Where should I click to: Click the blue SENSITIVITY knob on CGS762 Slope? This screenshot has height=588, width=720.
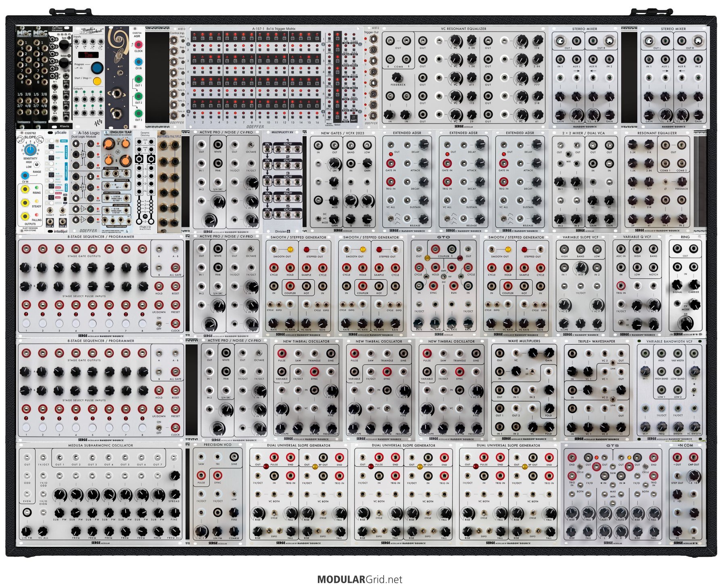[x=30, y=150]
